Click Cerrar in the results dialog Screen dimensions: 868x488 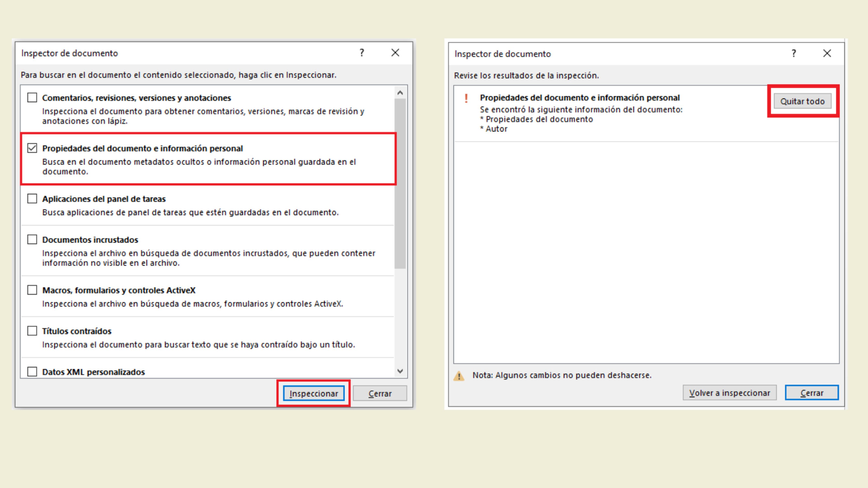pyautogui.click(x=812, y=393)
